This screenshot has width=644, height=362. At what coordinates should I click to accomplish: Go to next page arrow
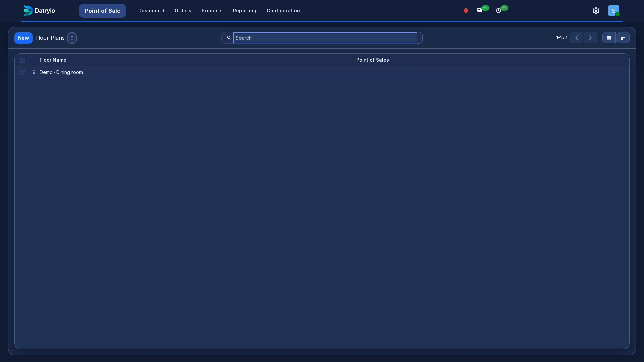(590, 38)
